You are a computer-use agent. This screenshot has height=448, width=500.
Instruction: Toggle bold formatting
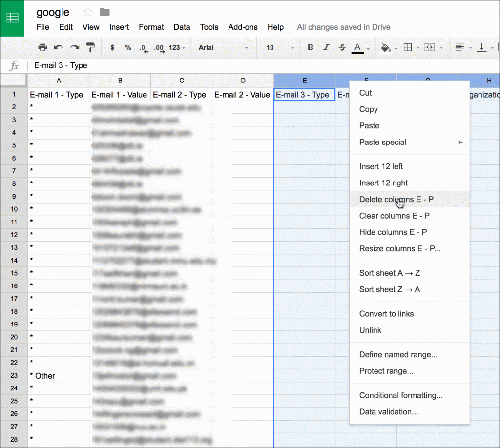310,47
